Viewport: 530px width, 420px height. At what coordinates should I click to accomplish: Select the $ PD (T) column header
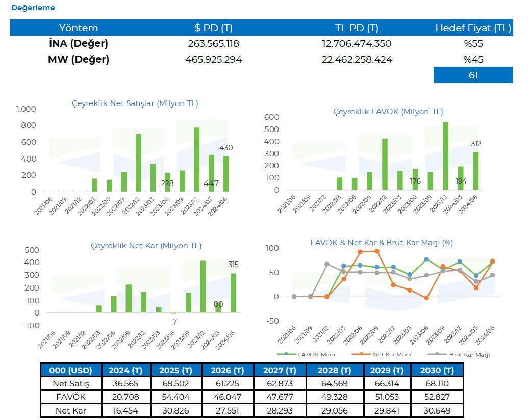[213, 28]
